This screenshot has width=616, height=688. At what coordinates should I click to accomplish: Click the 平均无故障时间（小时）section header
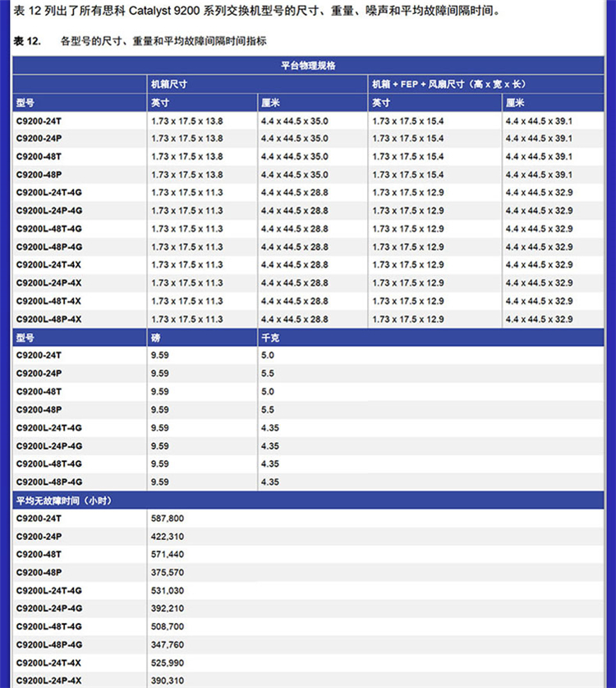62,501
